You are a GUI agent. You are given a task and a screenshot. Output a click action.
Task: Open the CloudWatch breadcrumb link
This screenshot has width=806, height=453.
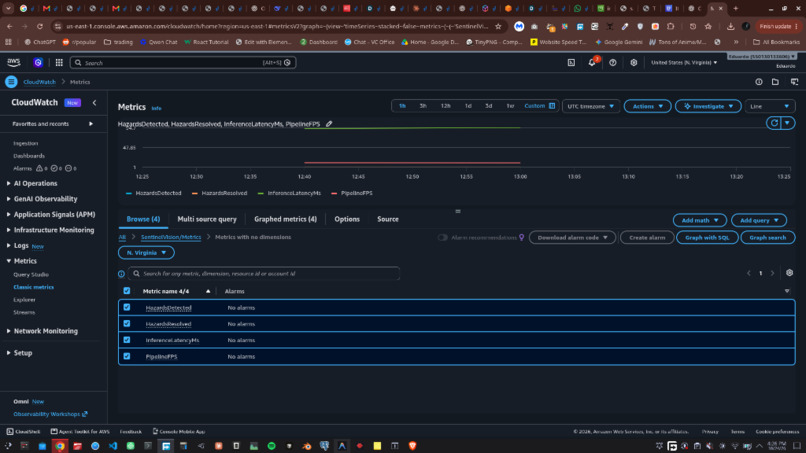pyautogui.click(x=39, y=82)
